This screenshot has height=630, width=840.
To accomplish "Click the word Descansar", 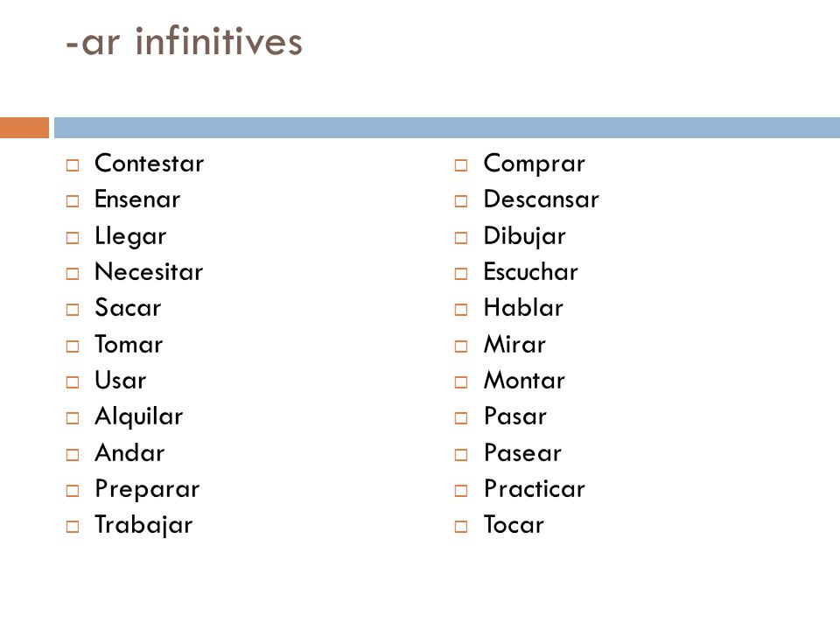I will click(x=541, y=199).
